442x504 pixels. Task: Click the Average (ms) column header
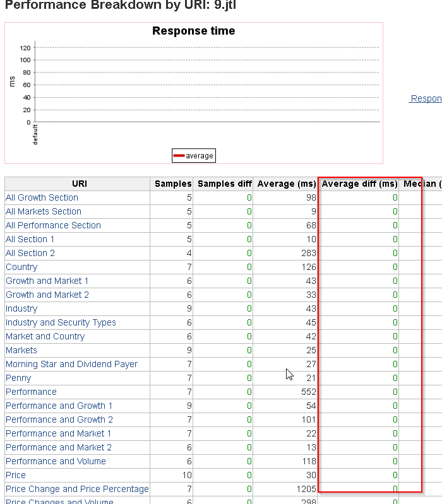[286, 184]
